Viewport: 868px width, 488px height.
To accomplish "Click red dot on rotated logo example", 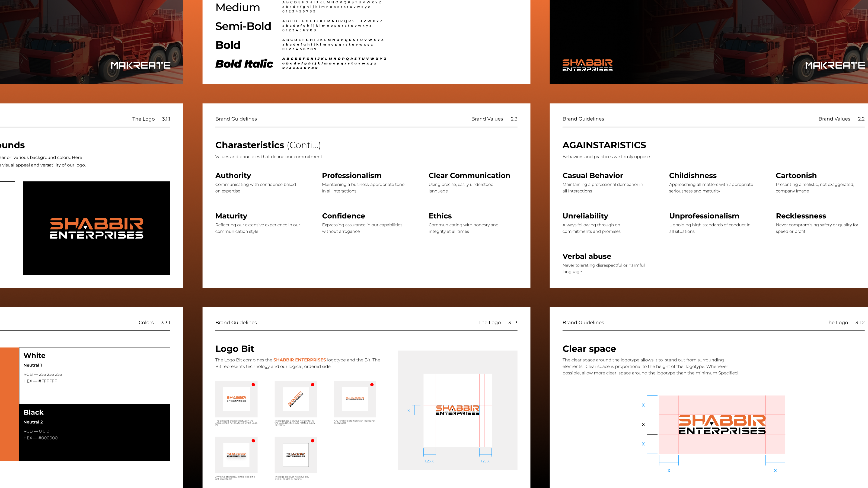I will [312, 385].
